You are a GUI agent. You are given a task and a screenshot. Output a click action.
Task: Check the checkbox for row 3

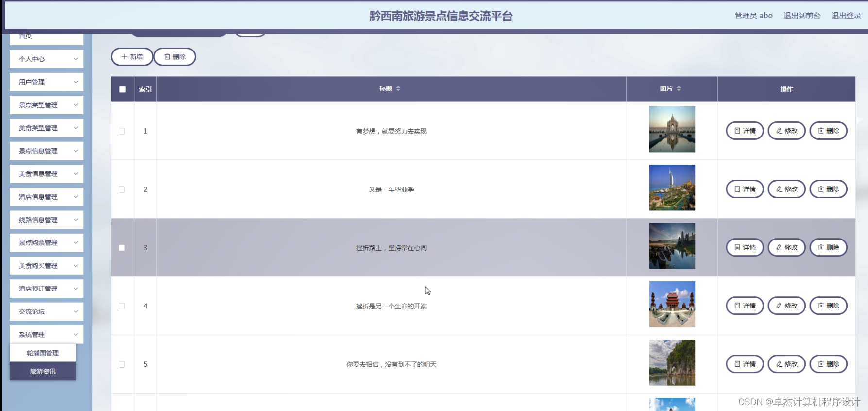point(122,248)
